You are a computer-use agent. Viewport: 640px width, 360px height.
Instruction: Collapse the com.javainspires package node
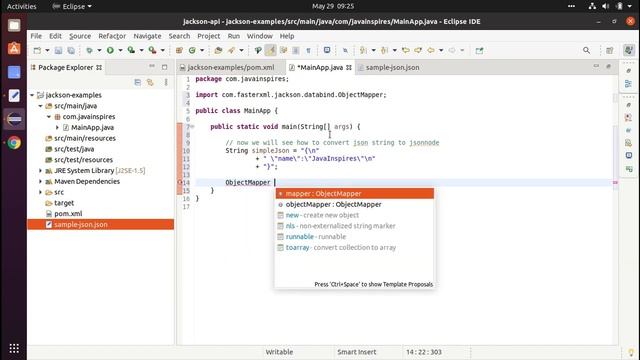tap(49, 117)
